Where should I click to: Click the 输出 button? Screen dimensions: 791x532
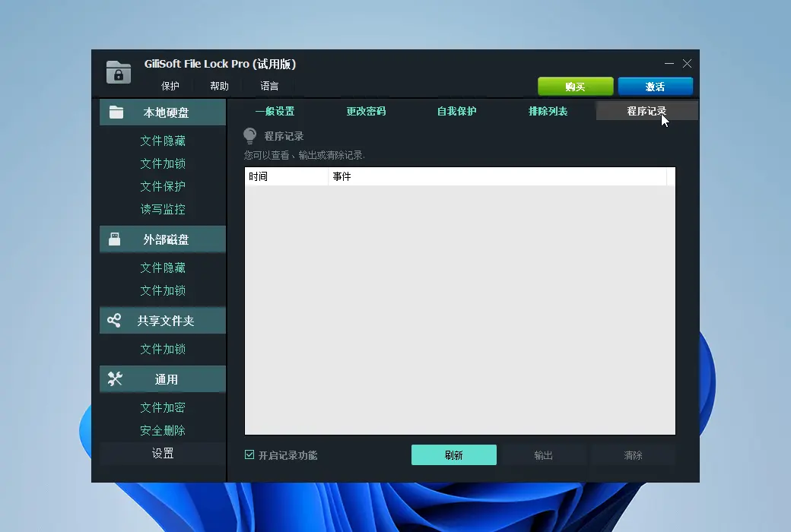543,455
